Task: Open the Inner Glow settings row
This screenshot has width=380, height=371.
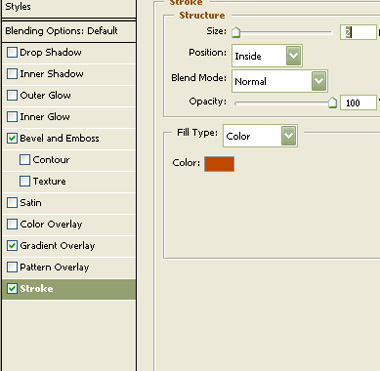Action: pyautogui.click(x=69, y=117)
